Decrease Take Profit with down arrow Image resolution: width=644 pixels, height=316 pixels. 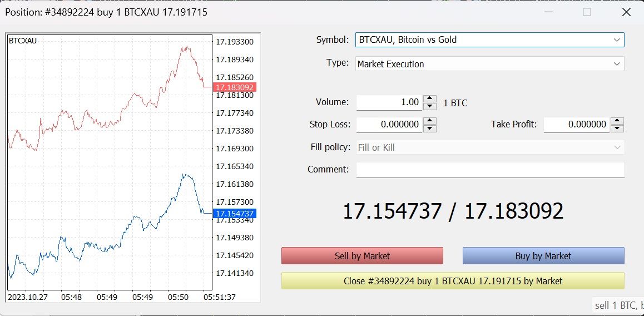click(x=617, y=129)
